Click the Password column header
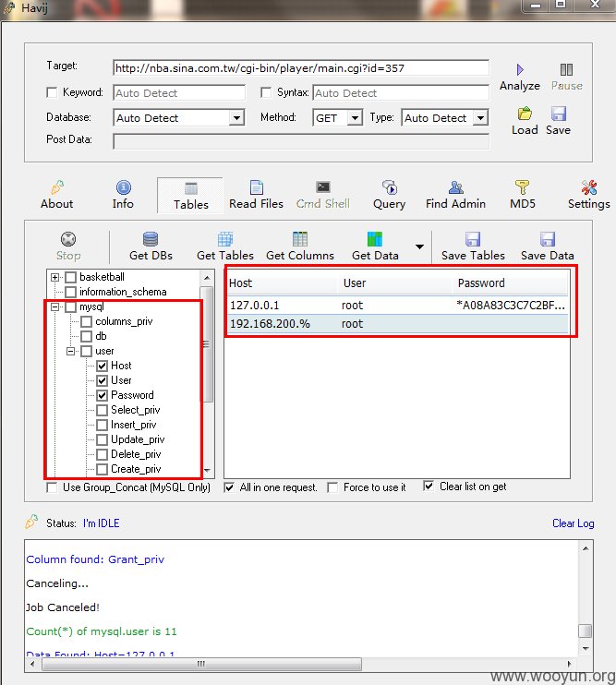The image size is (616, 685). click(x=510, y=283)
